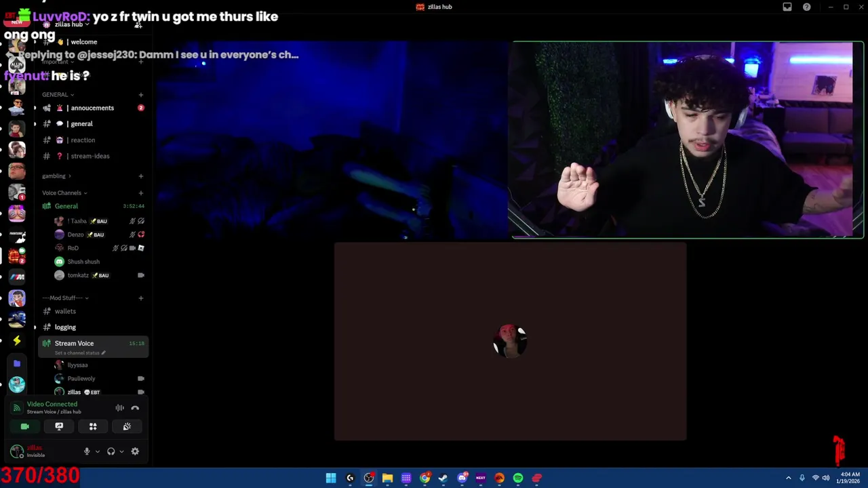Toggle the camera button in voice panel
The image size is (868, 488).
pos(25,426)
